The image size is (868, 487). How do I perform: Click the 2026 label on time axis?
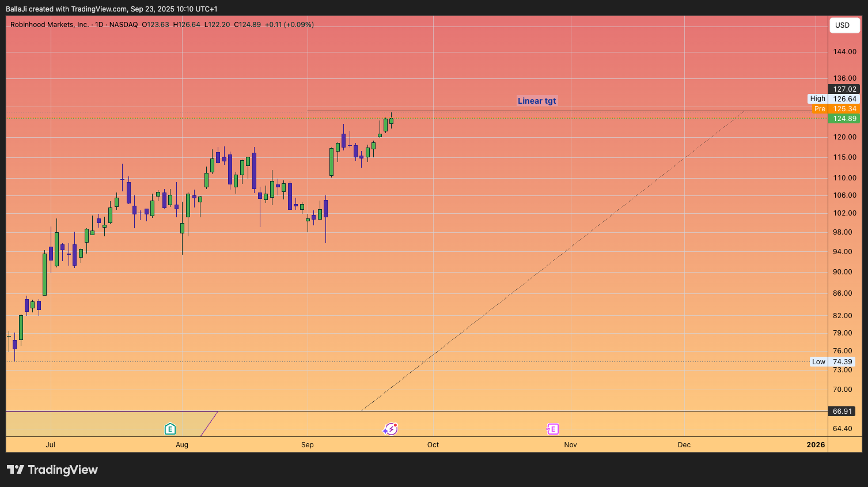point(816,445)
